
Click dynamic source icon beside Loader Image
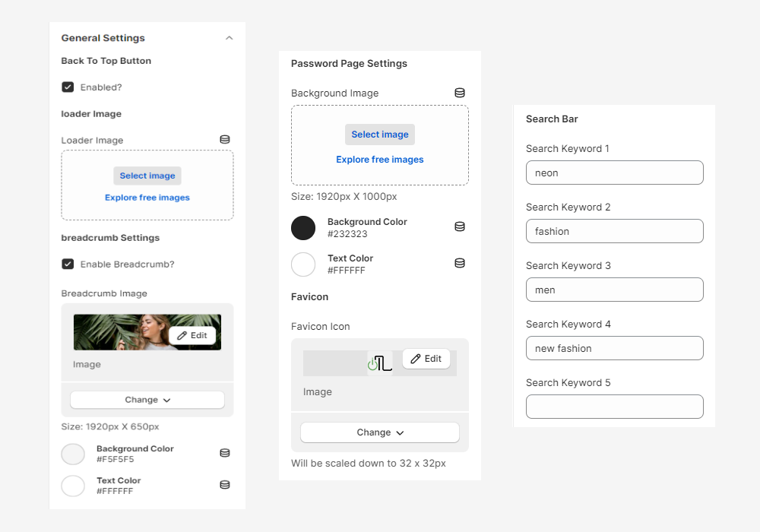coord(225,140)
